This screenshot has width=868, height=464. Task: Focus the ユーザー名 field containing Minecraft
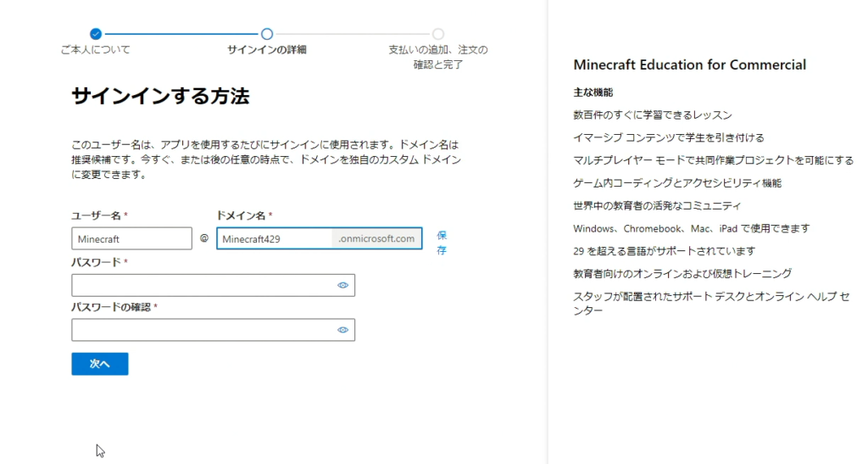click(x=132, y=239)
